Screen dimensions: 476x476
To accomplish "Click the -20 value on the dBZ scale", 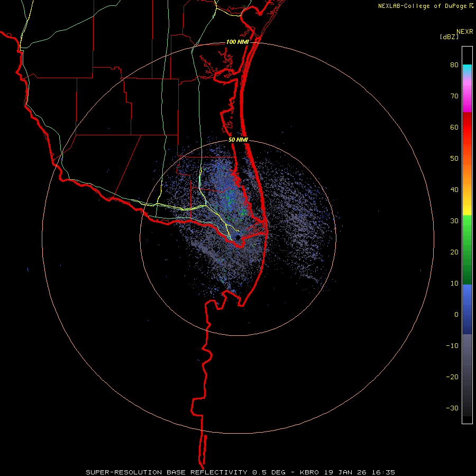I will [452, 377].
